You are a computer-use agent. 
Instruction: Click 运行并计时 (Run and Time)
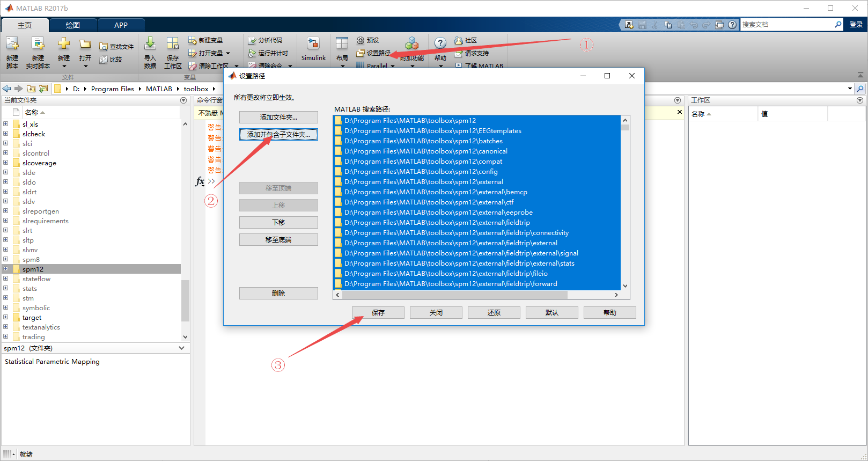point(268,53)
